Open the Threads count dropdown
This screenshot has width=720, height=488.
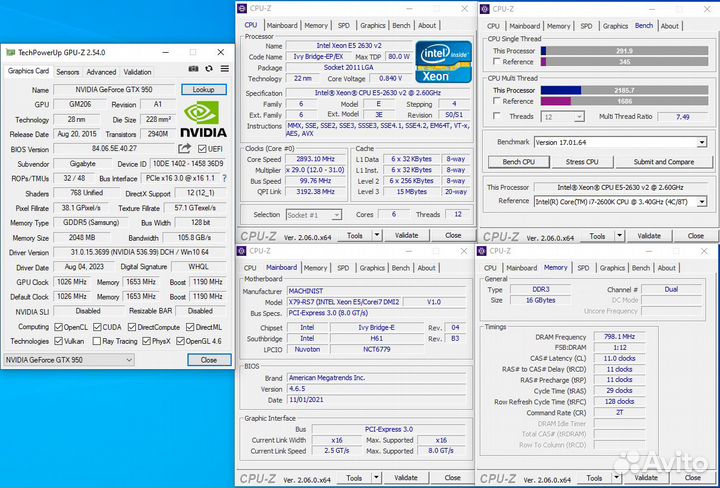click(562, 117)
